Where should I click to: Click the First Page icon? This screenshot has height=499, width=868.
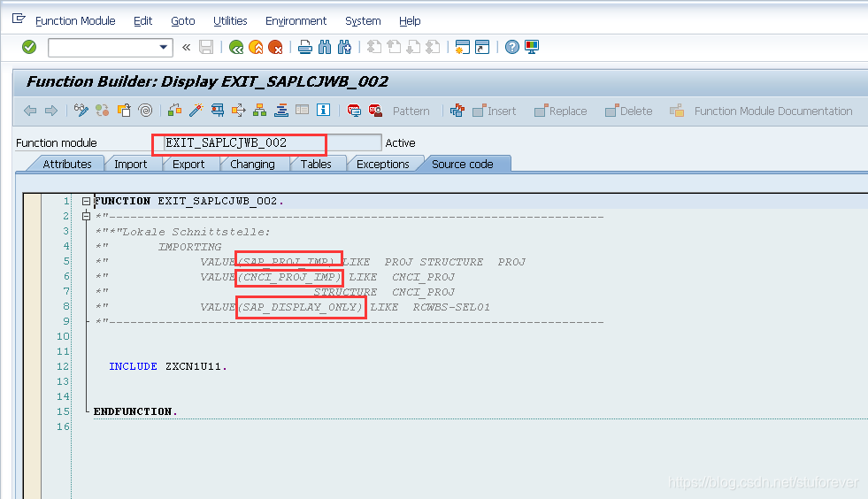click(x=374, y=47)
